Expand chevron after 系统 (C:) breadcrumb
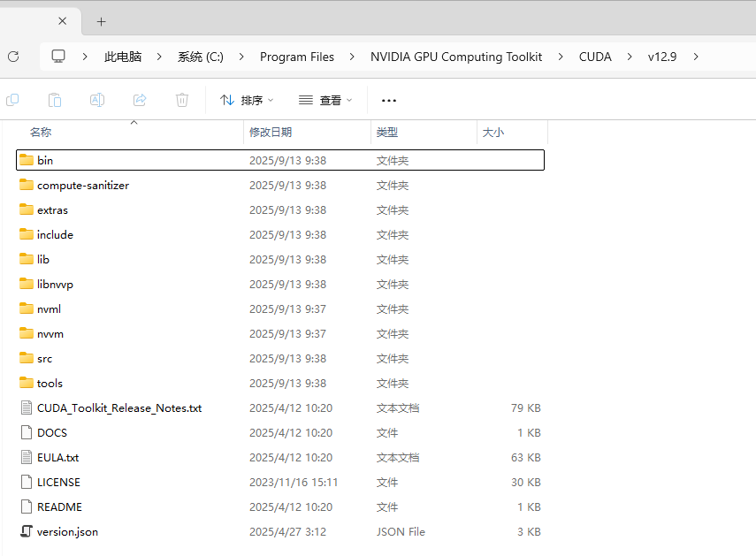756x556 pixels. [241, 57]
